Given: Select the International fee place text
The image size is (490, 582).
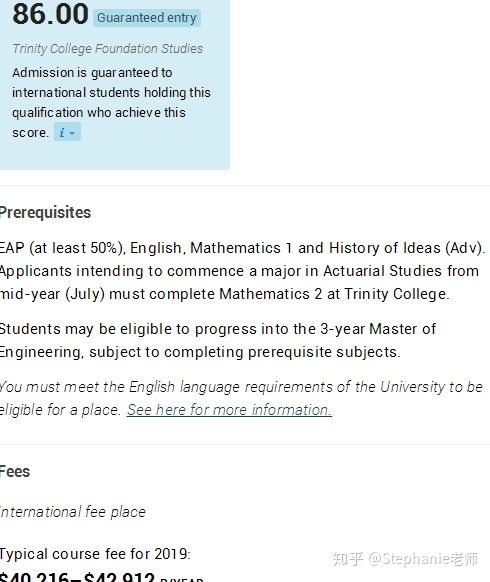Looking at the screenshot, I should coord(73,512).
